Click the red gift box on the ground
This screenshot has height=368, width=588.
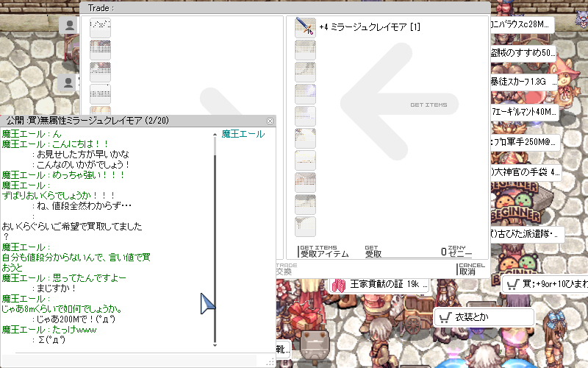pos(304,315)
